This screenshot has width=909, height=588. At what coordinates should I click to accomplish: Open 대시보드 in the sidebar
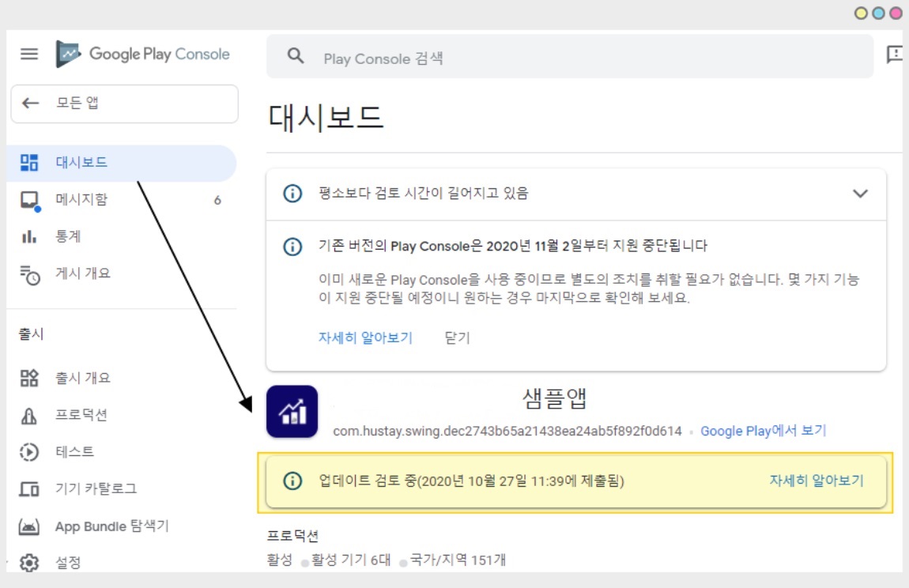(x=122, y=163)
